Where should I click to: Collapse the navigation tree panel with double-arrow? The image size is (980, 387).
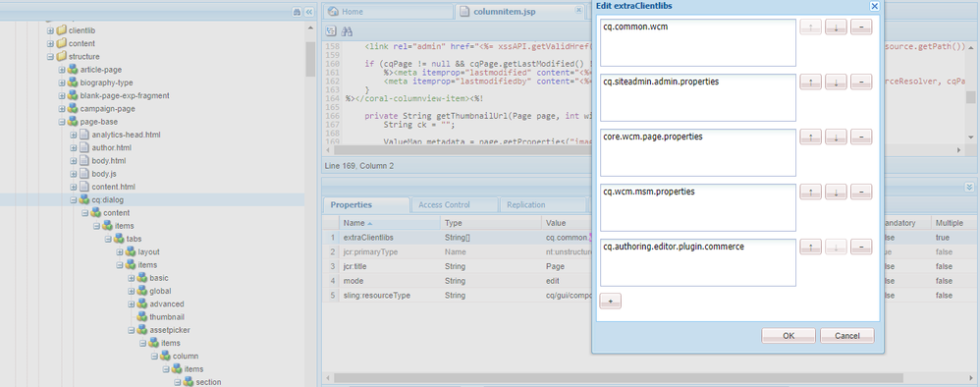point(308,12)
